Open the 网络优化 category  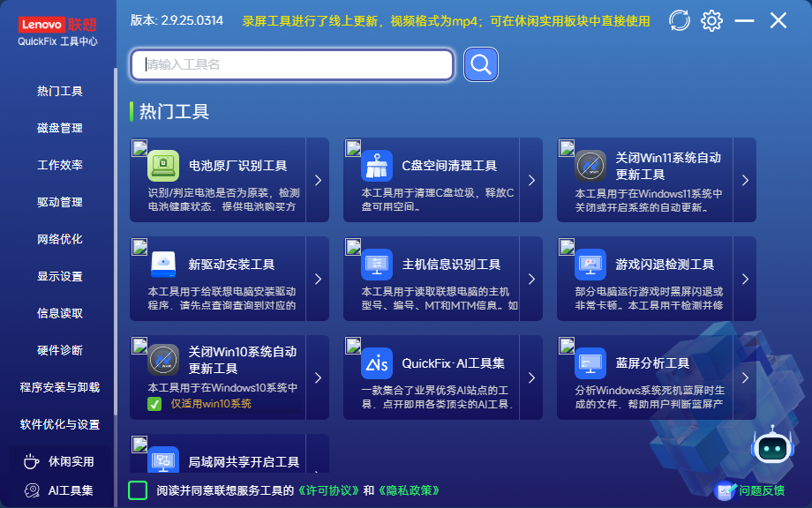coord(59,239)
